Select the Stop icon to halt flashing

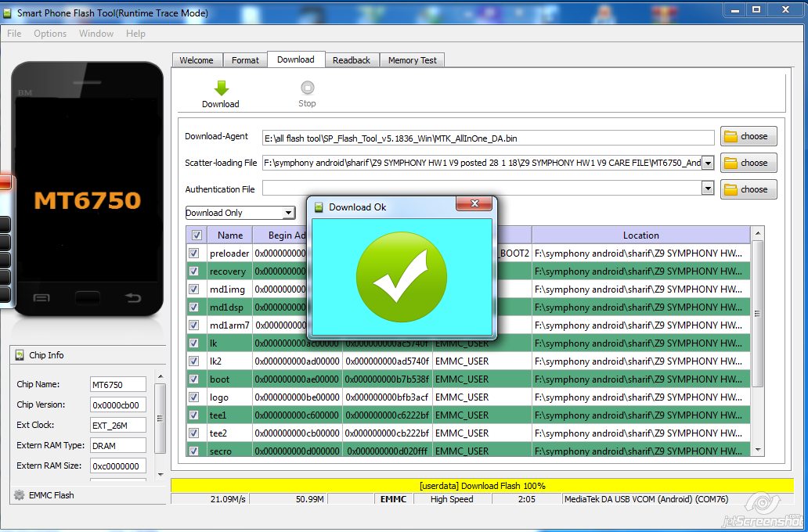[x=306, y=86]
